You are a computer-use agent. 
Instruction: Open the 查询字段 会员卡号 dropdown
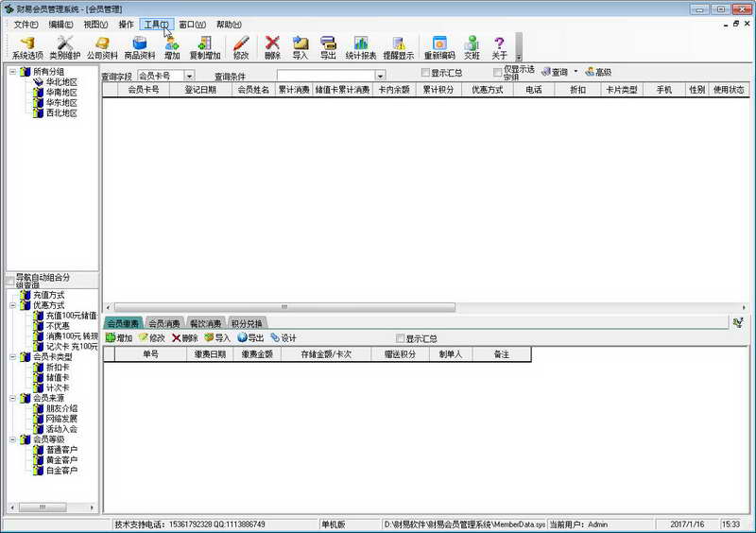pos(190,76)
